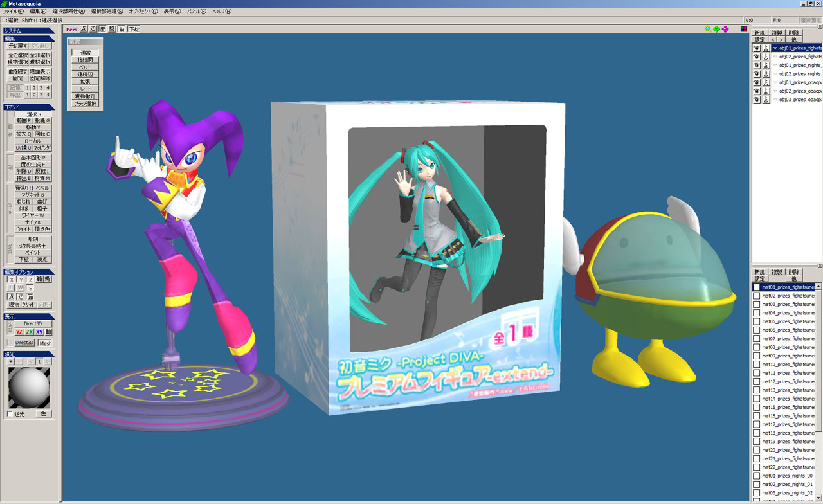Toggle the lock icon for obj02_prizes_nights
This screenshot has height=504, width=823.
(766, 74)
